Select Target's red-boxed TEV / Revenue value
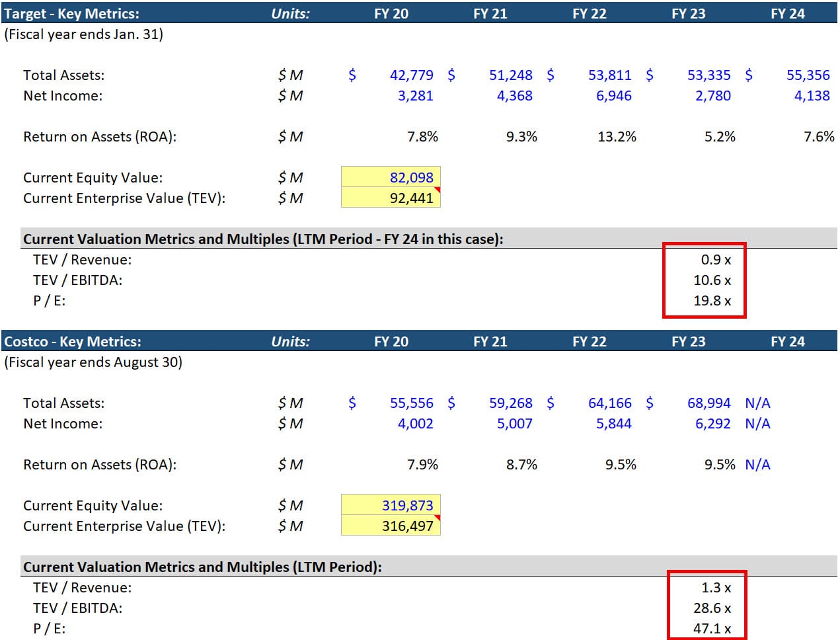Image resolution: width=840 pixels, height=640 pixels. (713, 259)
